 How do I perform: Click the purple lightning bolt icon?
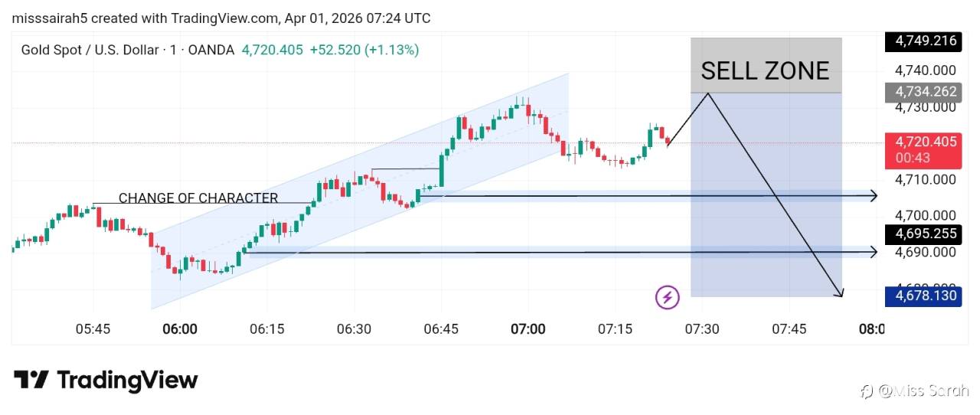click(668, 297)
